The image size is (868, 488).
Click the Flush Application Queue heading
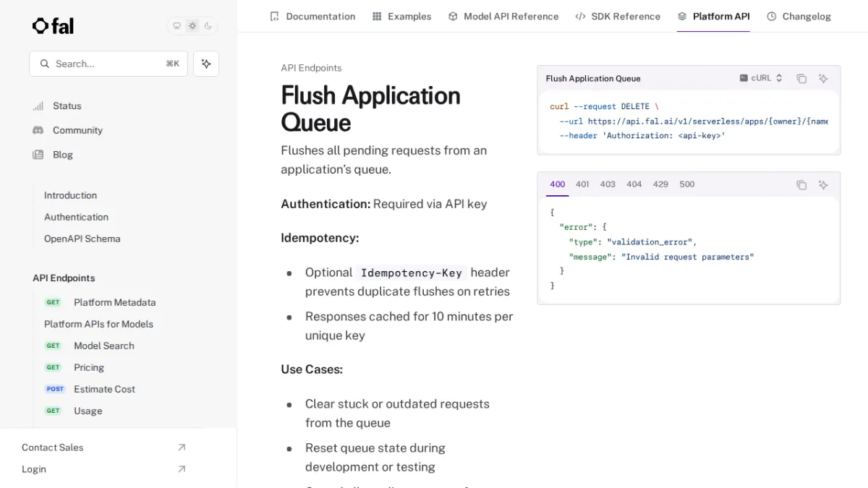pos(370,108)
